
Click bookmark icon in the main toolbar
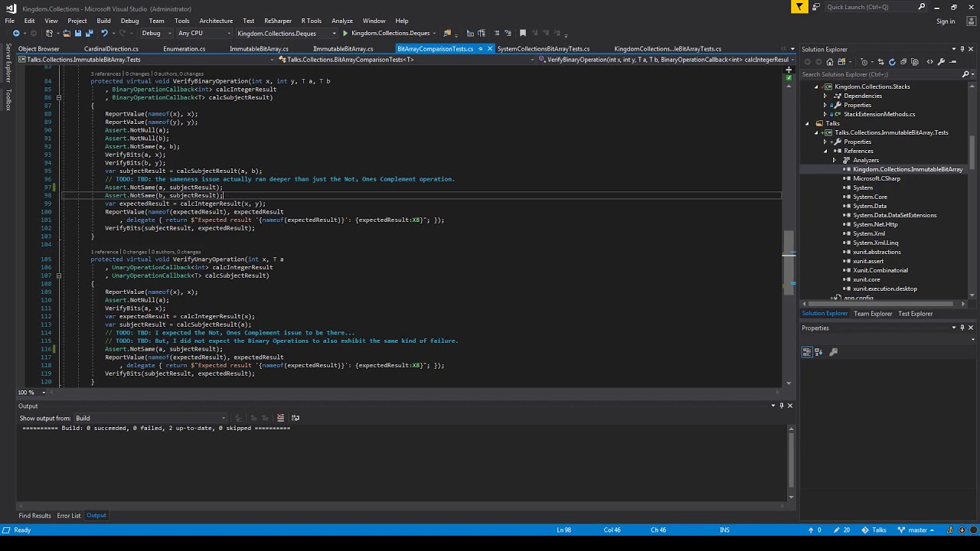[x=523, y=33]
